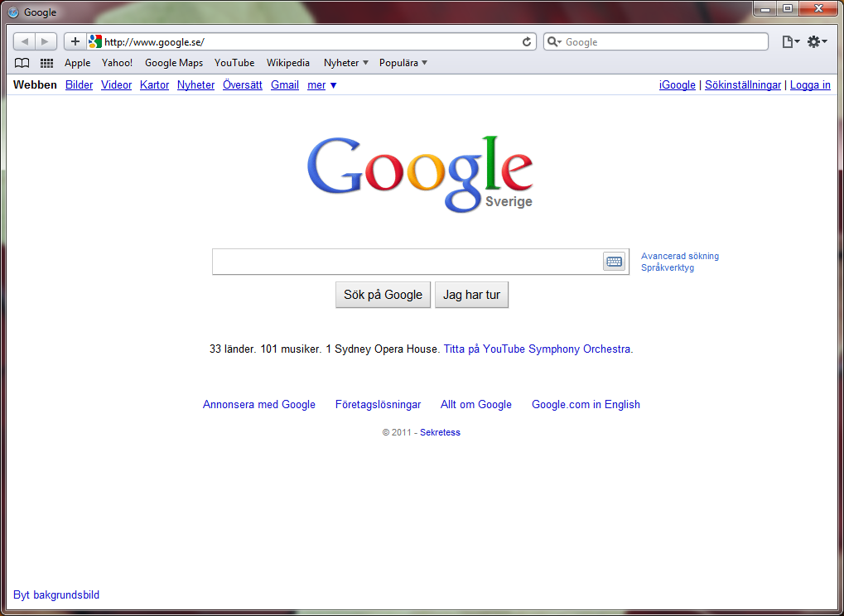Go forward with the right arrow button
This screenshot has width=844, height=616.
46,41
